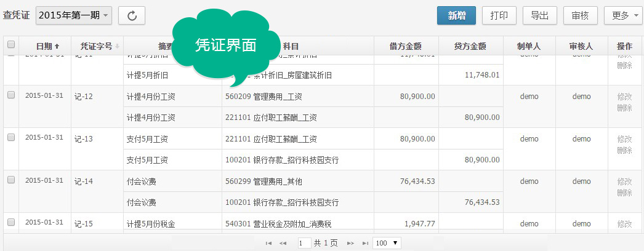Check the box for voucher 记-14
The width and height of the screenshot is (644, 251).
click(x=11, y=180)
